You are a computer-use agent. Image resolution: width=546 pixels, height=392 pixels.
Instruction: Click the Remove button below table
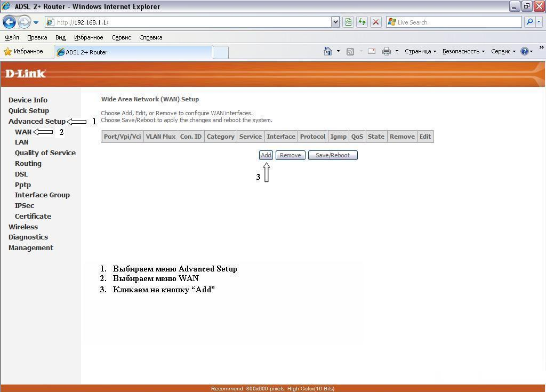[291, 155]
